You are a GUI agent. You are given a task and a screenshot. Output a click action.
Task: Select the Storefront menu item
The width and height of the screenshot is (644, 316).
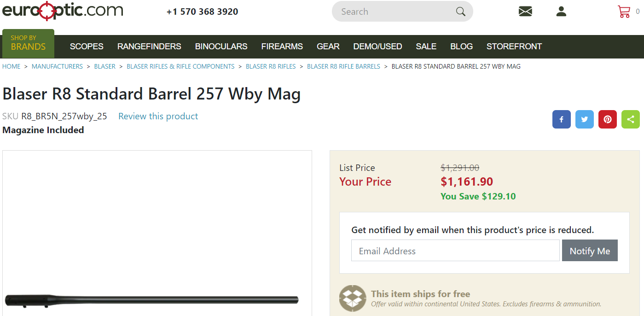pyautogui.click(x=514, y=47)
